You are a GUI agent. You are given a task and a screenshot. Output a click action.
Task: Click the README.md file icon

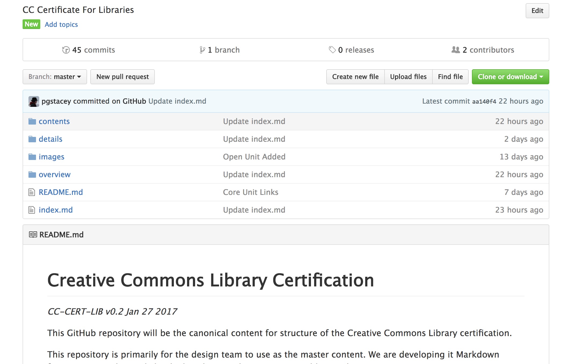(x=32, y=192)
